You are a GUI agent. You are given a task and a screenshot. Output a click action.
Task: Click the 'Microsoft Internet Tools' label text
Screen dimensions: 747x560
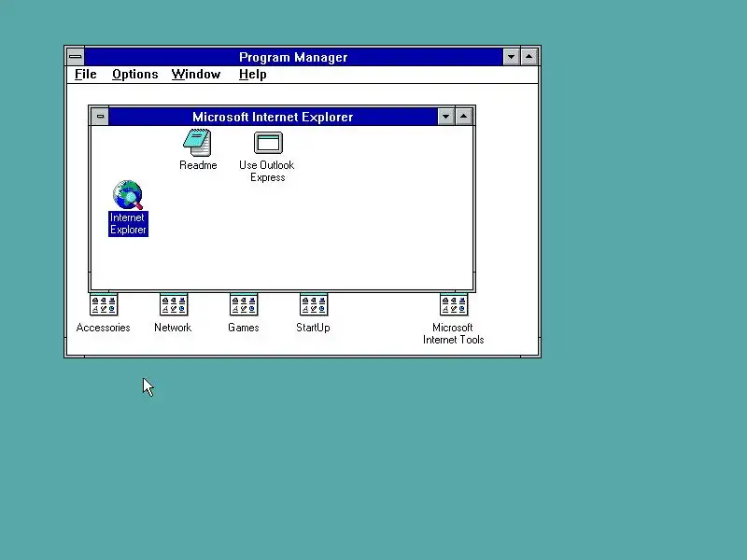coord(454,333)
